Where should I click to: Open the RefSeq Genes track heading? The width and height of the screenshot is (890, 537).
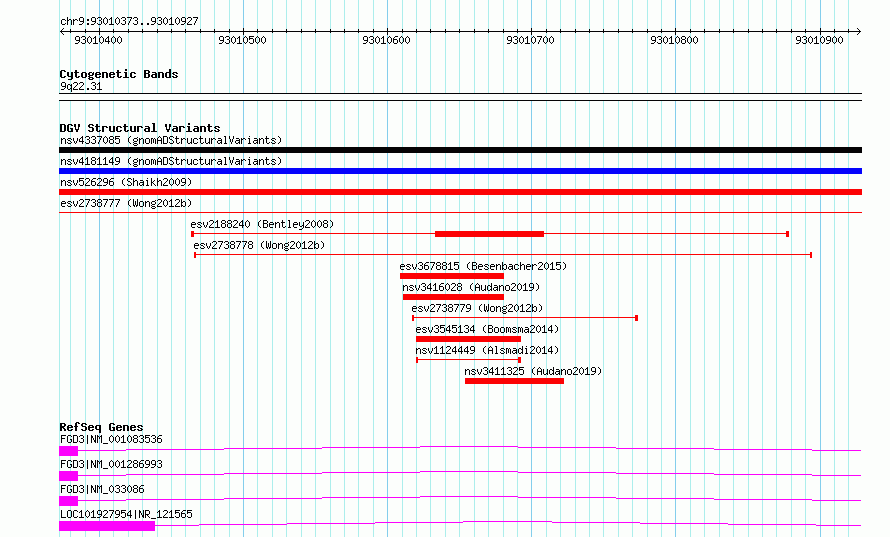101,427
